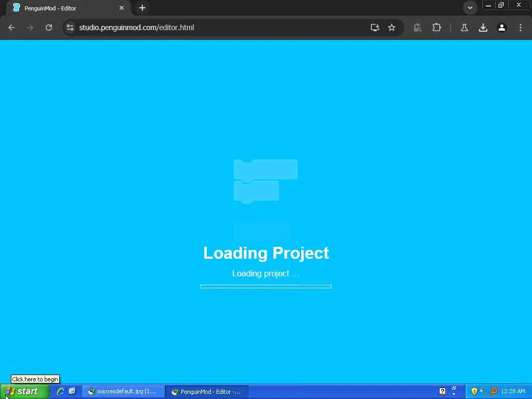Click the question mark tray icon
The height and width of the screenshot is (399, 532).
point(443,392)
